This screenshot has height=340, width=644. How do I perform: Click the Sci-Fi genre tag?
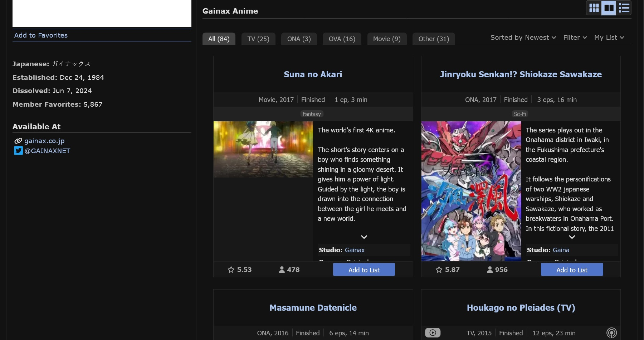[x=520, y=114]
